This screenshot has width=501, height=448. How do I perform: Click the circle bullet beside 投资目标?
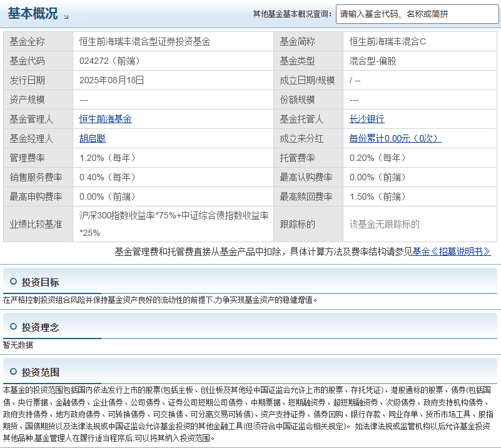(13, 282)
